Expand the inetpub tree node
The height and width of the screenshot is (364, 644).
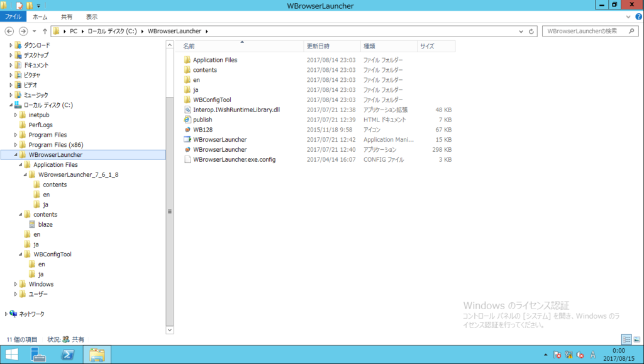16,115
